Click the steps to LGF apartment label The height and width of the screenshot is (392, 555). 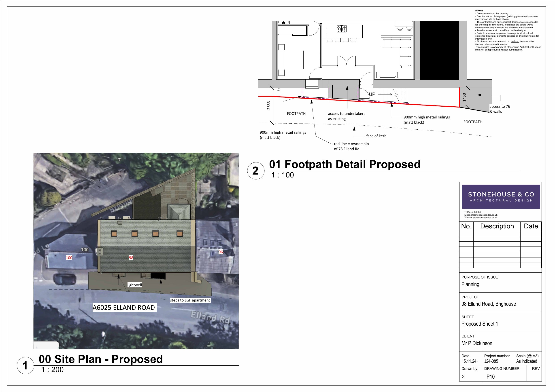click(x=190, y=300)
